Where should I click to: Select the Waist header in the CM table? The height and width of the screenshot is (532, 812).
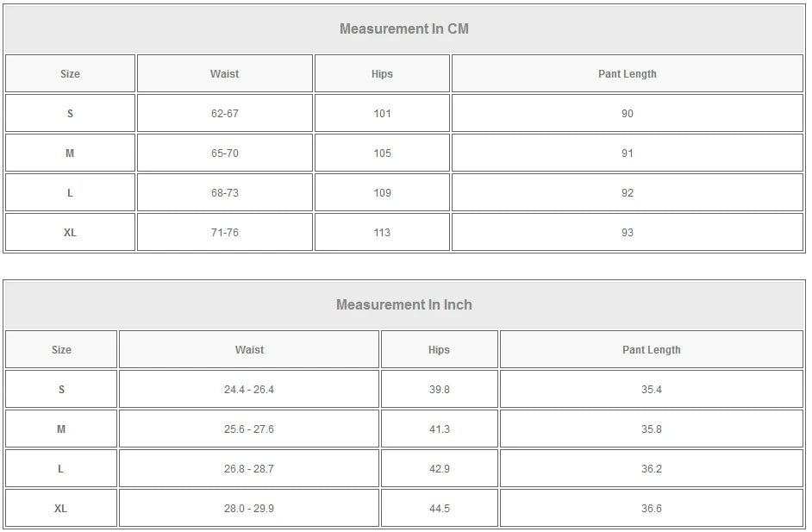pyautogui.click(x=225, y=74)
